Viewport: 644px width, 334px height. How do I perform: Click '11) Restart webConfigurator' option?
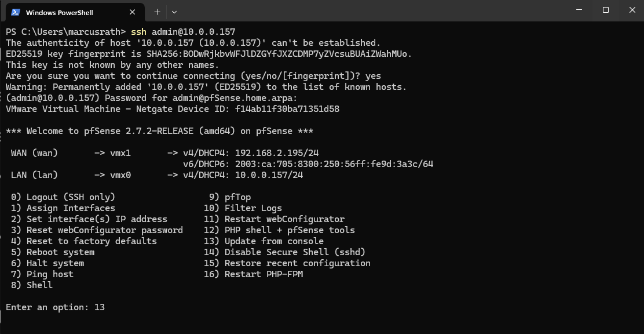pos(274,219)
